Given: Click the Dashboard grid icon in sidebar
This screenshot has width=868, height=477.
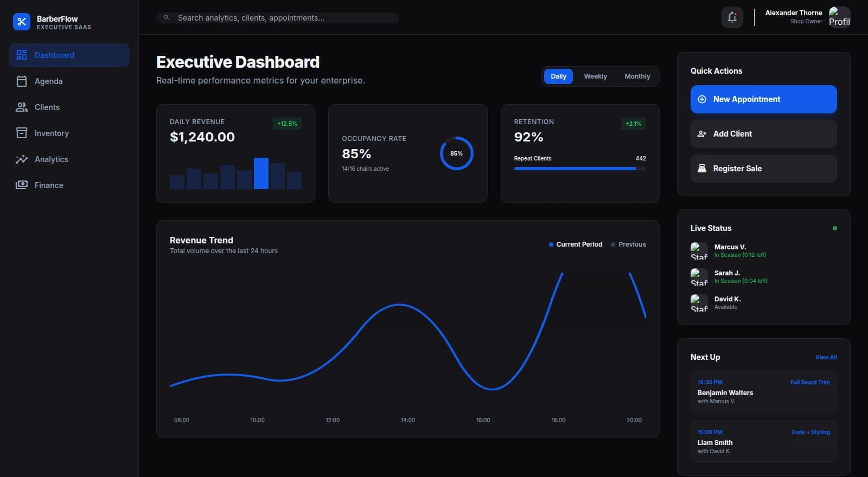Looking at the screenshot, I should click(x=22, y=55).
